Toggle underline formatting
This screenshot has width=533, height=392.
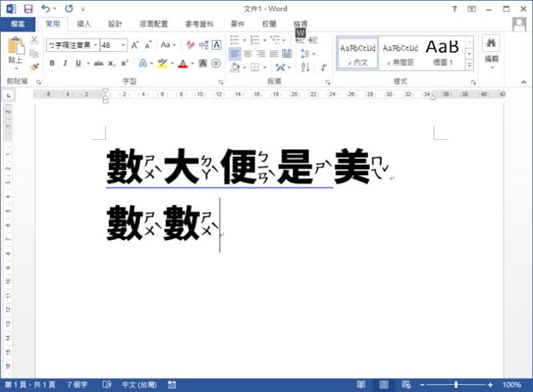tap(78, 63)
